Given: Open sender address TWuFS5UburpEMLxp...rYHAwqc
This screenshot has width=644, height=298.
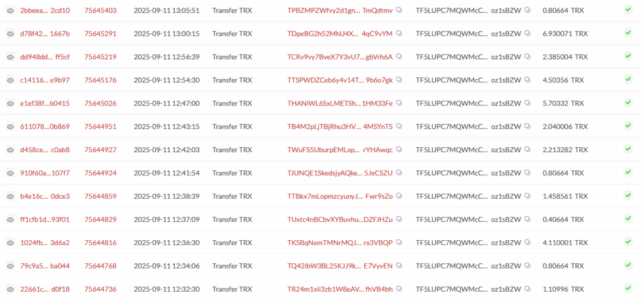Looking at the screenshot, I should 340,150.
